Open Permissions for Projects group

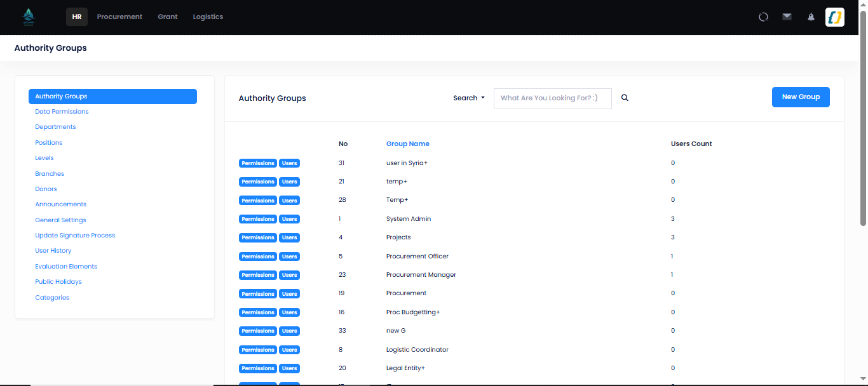coord(258,237)
